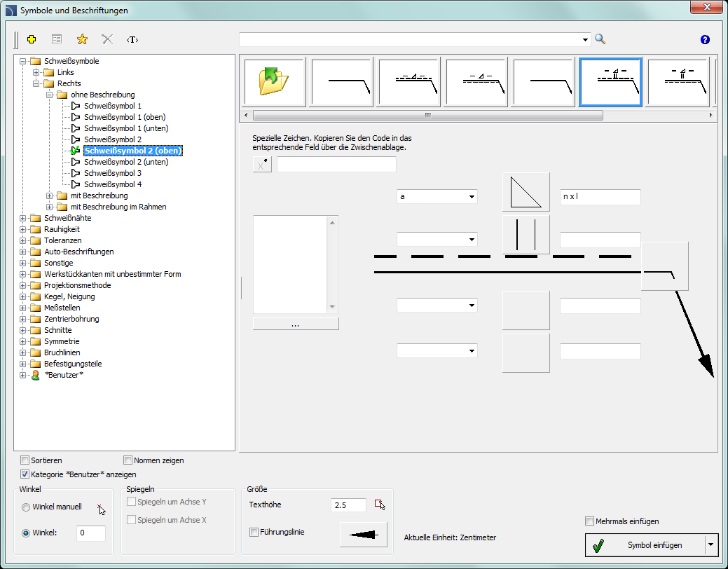Click the text <T> toolbar icon
The width and height of the screenshot is (728, 569).
[132, 40]
